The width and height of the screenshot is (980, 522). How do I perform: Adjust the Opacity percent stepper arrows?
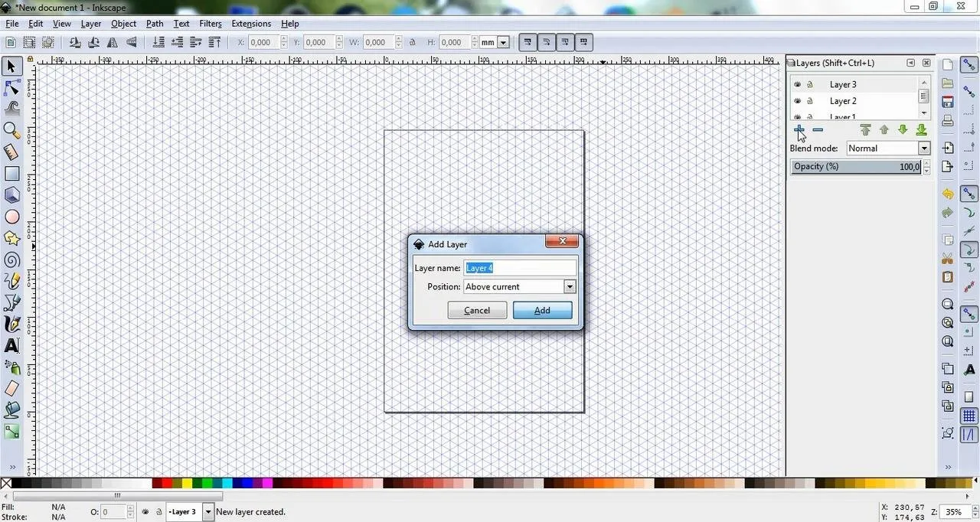[x=926, y=167]
